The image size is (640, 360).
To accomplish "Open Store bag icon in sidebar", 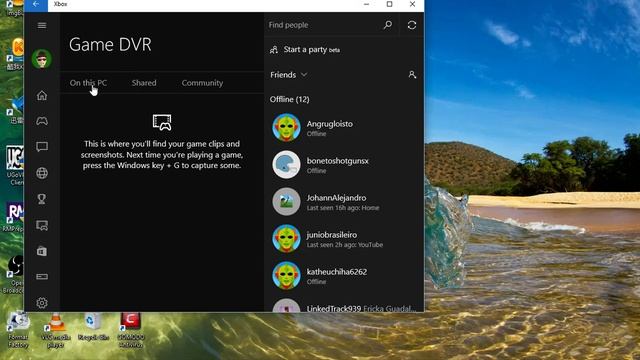I will [x=42, y=251].
